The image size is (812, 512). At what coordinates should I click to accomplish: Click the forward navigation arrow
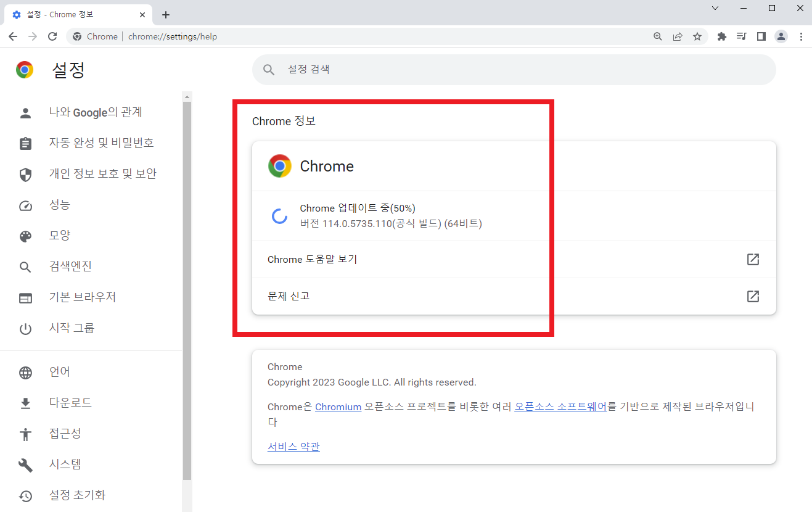tap(33, 36)
